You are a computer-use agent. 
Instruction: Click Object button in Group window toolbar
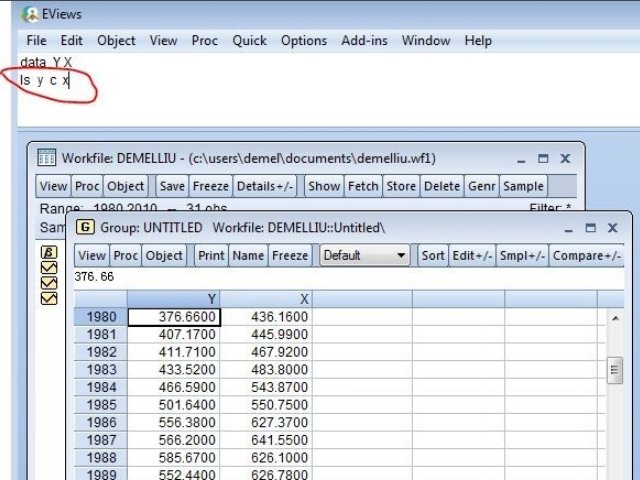(x=164, y=256)
